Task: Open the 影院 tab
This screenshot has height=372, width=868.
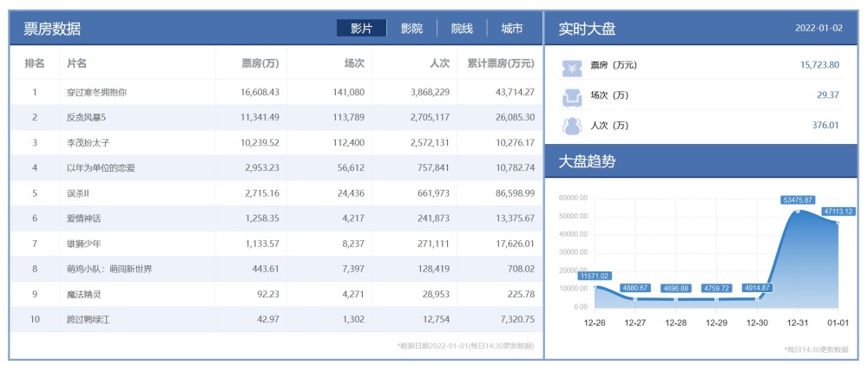Action: click(x=412, y=29)
